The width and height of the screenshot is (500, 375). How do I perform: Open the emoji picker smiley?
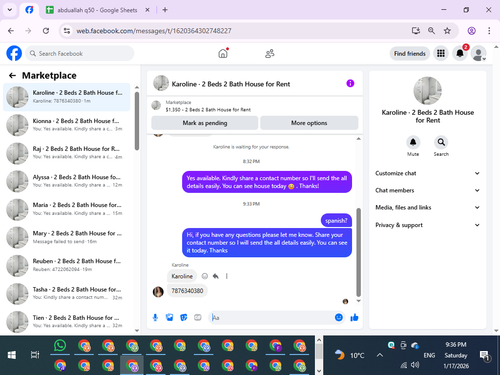tap(339, 317)
